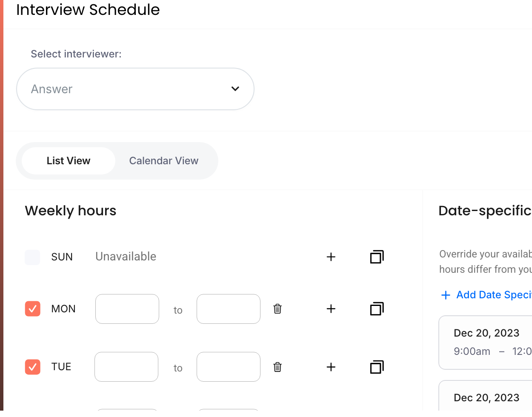Viewport: 532px width, 417px height.
Task: Add a time slot for SUN
Action: (331, 257)
